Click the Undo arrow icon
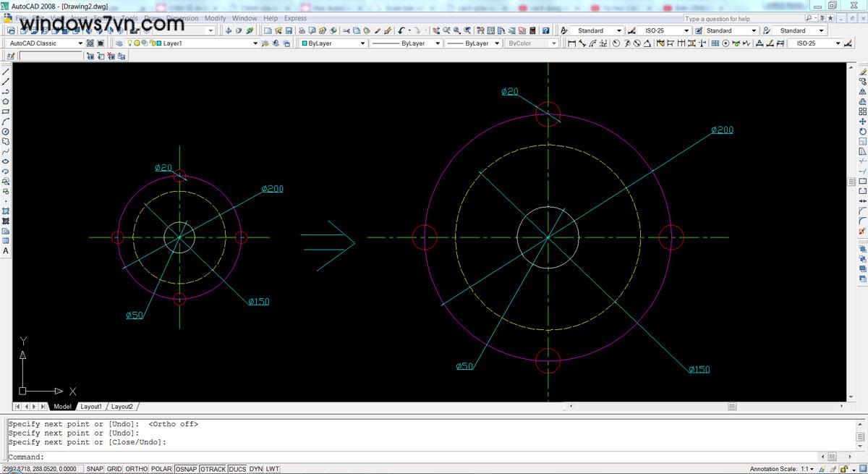 pyautogui.click(x=401, y=30)
